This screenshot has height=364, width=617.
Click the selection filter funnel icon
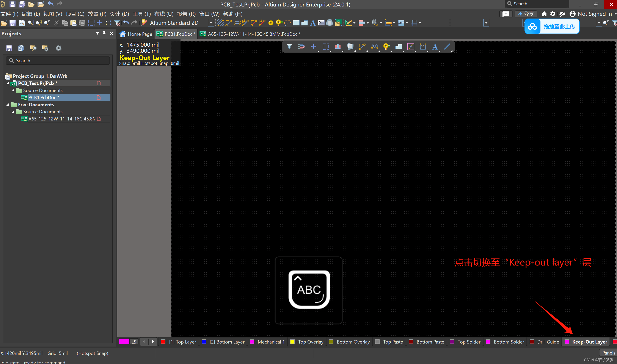click(289, 46)
